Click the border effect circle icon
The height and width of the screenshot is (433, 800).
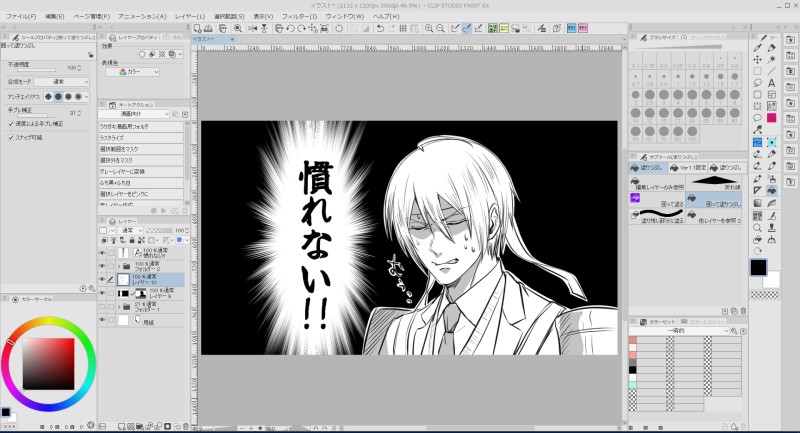click(142, 54)
